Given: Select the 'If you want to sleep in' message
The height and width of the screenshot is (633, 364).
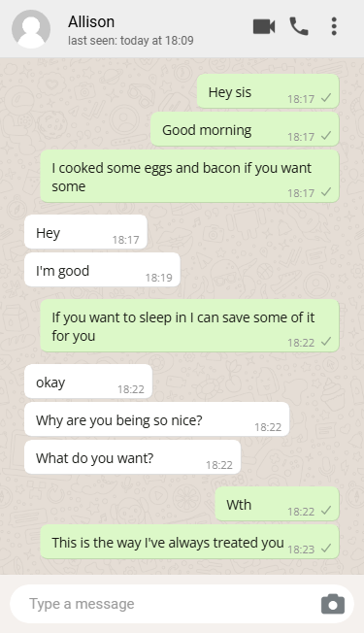Looking at the screenshot, I should pyautogui.click(x=189, y=326).
